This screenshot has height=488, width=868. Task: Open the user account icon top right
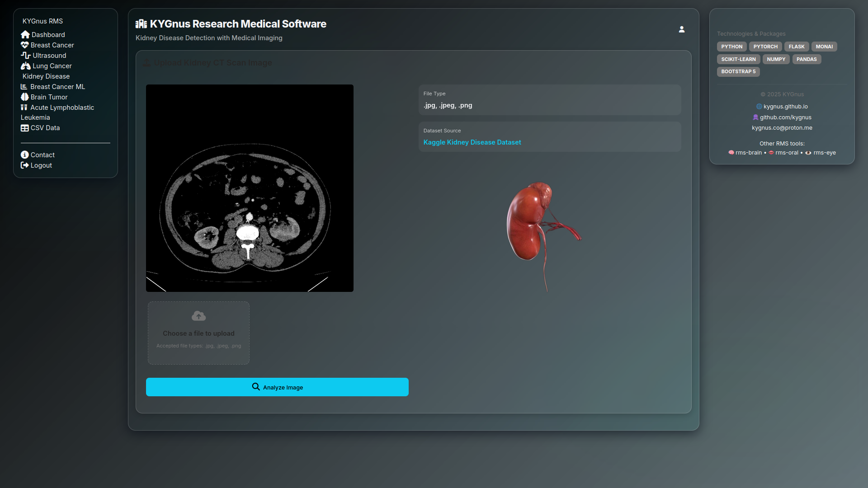(x=682, y=29)
